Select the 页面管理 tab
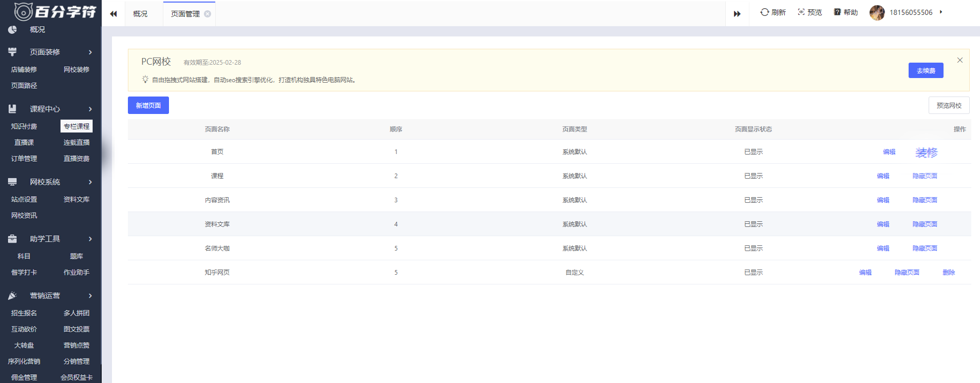 coord(185,14)
